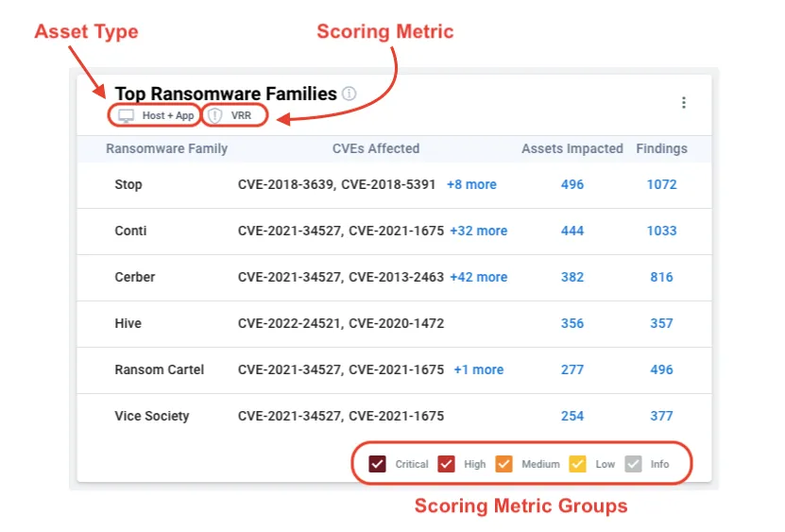Select the Cerber ransomware family name

[135, 277]
